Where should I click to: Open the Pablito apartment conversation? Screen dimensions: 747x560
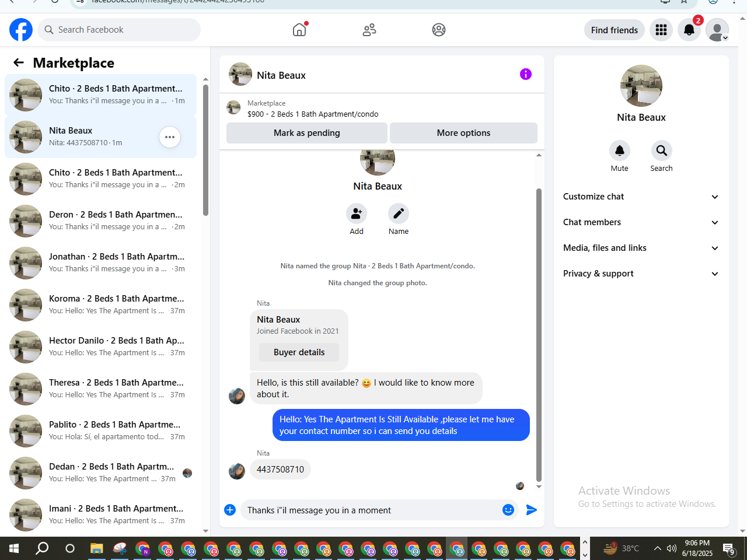click(x=101, y=431)
